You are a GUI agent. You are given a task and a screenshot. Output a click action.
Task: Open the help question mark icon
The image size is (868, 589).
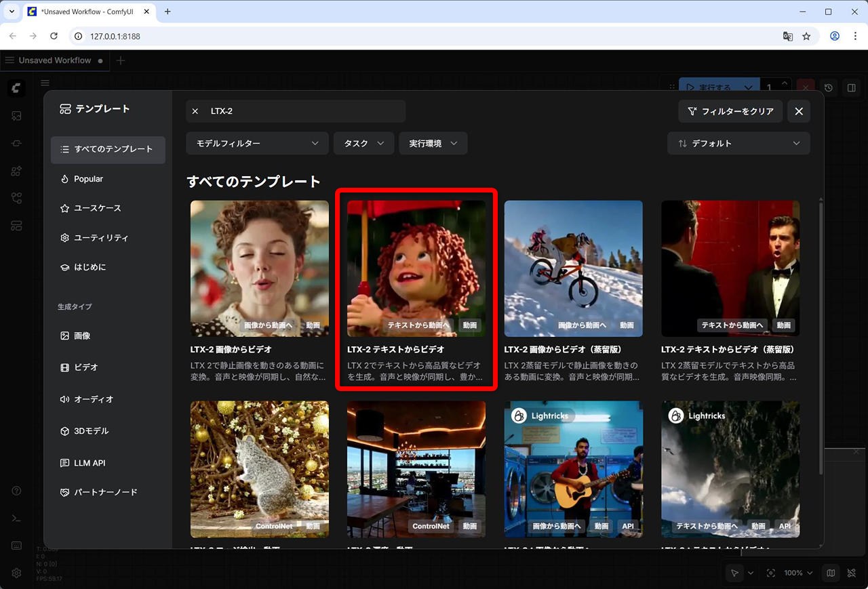pyautogui.click(x=17, y=491)
